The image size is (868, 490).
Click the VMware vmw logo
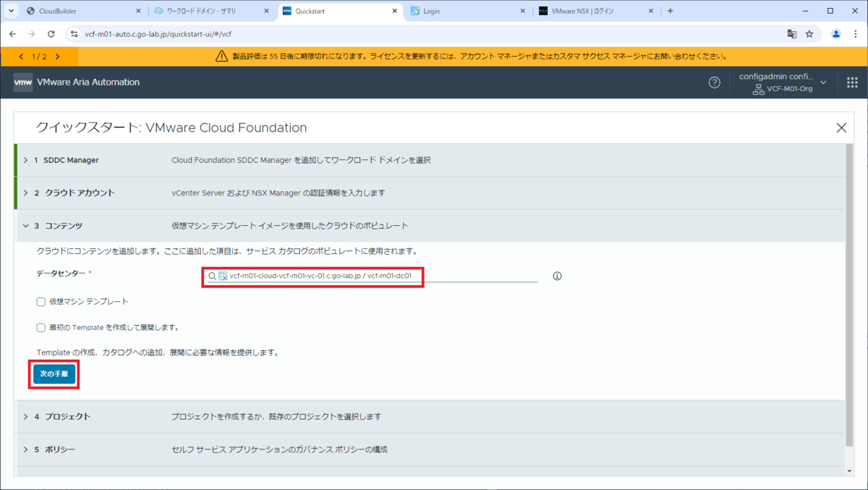(x=23, y=83)
